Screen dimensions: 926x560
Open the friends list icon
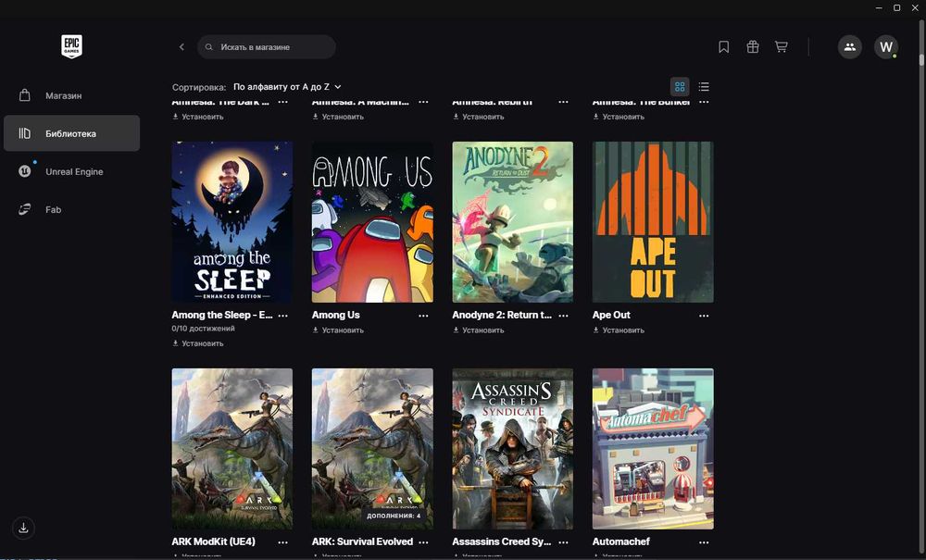pos(850,46)
